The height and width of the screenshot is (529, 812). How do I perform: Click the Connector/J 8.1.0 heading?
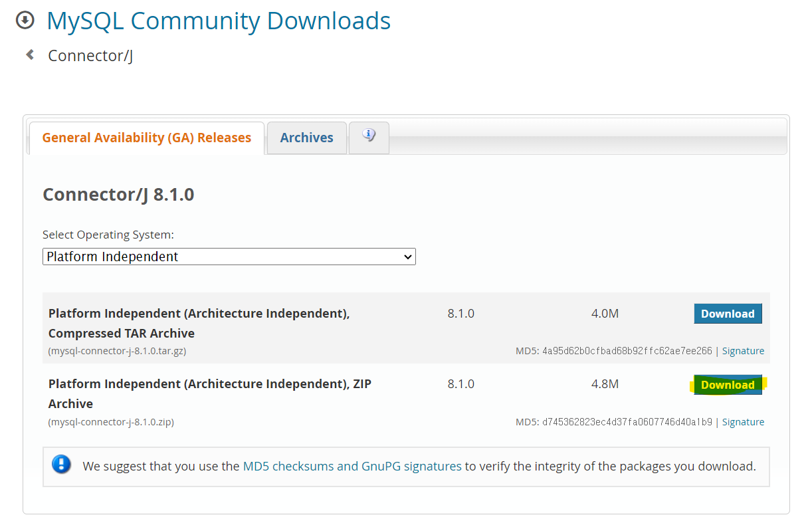coord(118,195)
